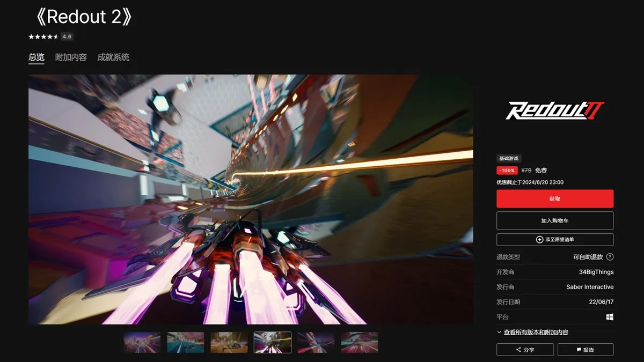Click the 报告 report button
Viewport: 644px width, 362px height.
pyautogui.click(x=586, y=350)
